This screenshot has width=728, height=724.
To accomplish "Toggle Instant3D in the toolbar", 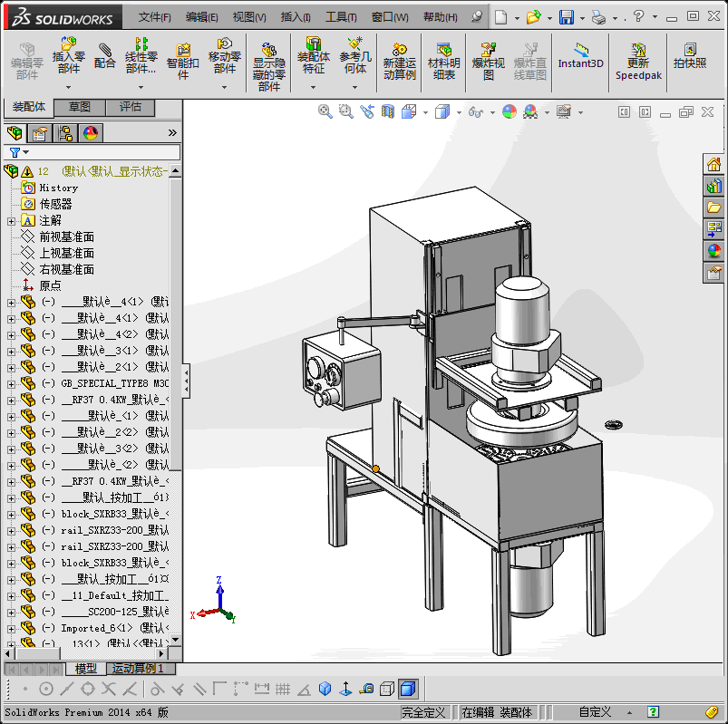I will 580,56.
